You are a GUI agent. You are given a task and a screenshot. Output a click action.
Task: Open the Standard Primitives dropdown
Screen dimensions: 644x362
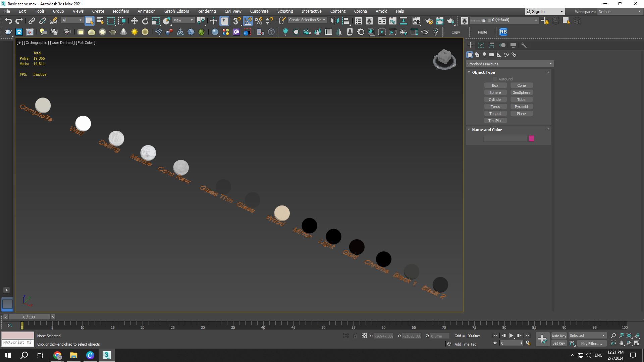point(509,64)
